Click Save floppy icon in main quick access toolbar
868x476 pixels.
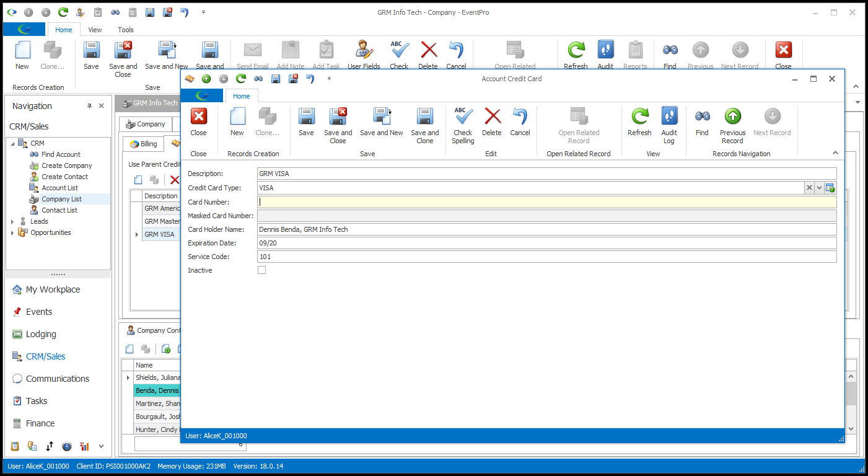[150, 12]
